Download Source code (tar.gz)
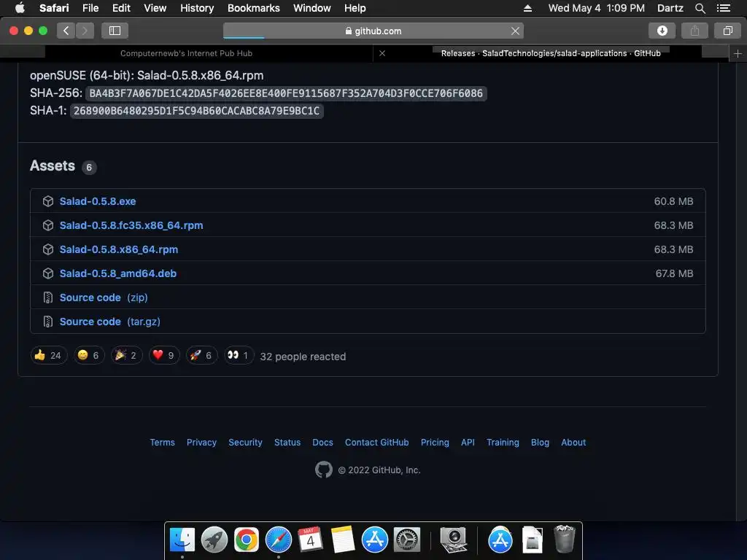The height and width of the screenshot is (560, 747). [x=109, y=322]
